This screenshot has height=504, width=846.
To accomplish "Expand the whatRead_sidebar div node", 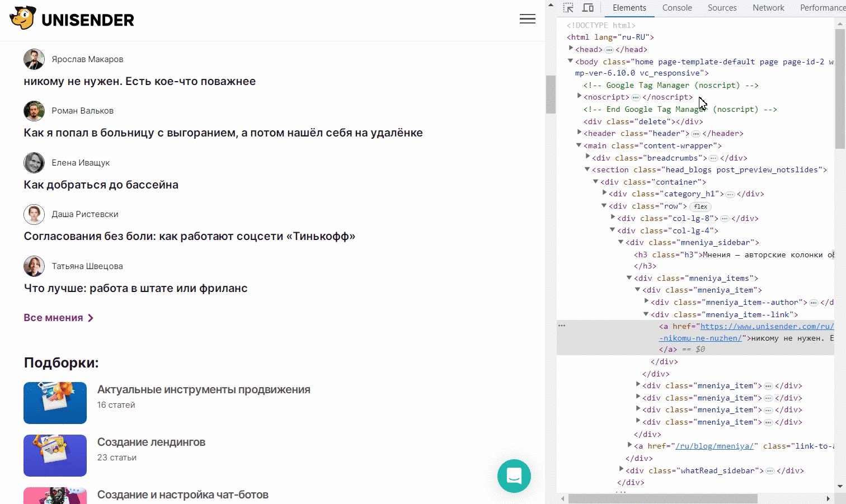I will tap(621, 470).
